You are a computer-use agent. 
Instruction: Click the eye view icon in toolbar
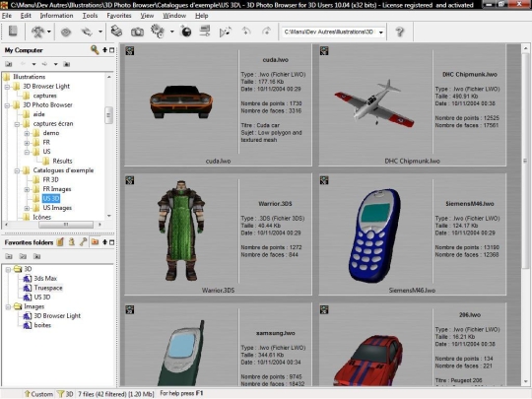pyautogui.click(x=66, y=33)
